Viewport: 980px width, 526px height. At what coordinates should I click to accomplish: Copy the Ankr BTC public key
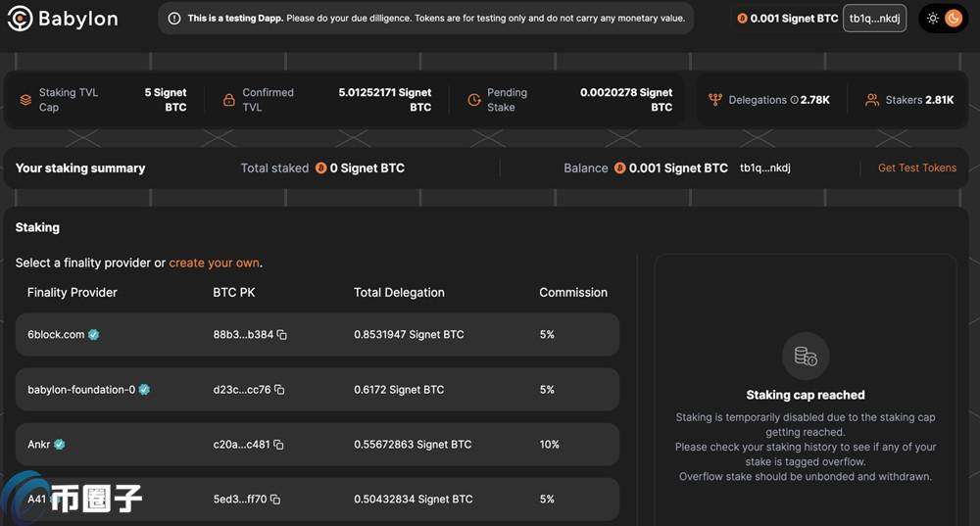point(278,445)
